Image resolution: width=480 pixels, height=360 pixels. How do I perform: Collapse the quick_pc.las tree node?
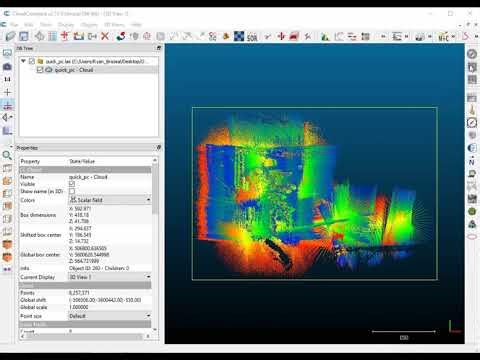pyautogui.click(x=23, y=61)
